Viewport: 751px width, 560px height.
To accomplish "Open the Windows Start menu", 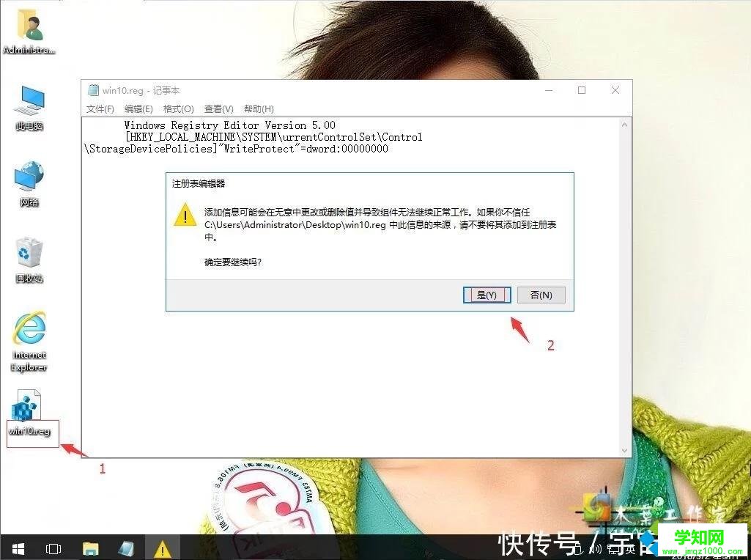I will (17, 548).
